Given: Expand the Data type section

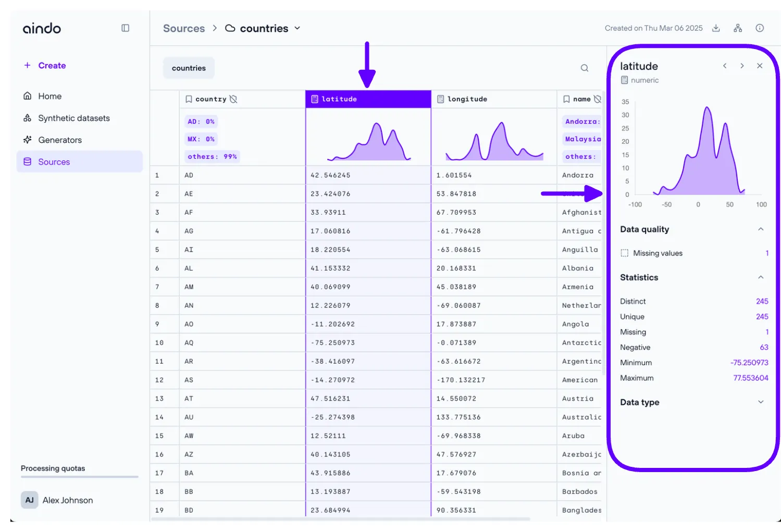Looking at the screenshot, I should pos(761,402).
